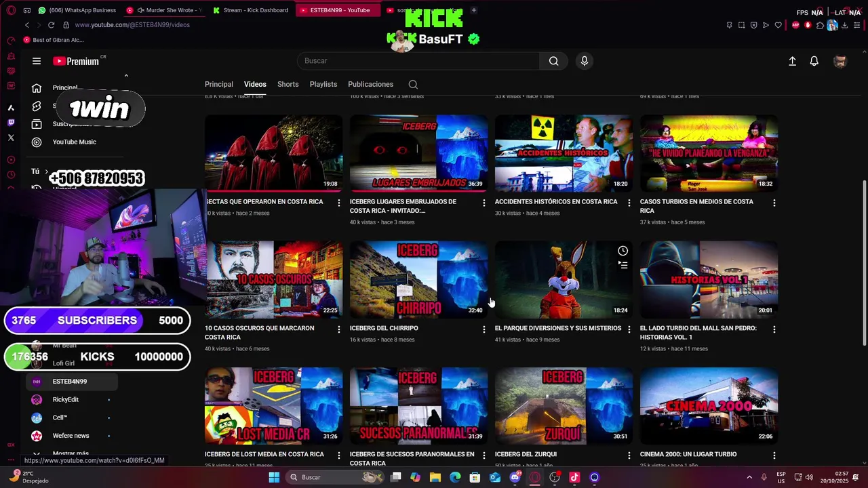Expand Mostrar más subscriptions list

[x=72, y=453]
